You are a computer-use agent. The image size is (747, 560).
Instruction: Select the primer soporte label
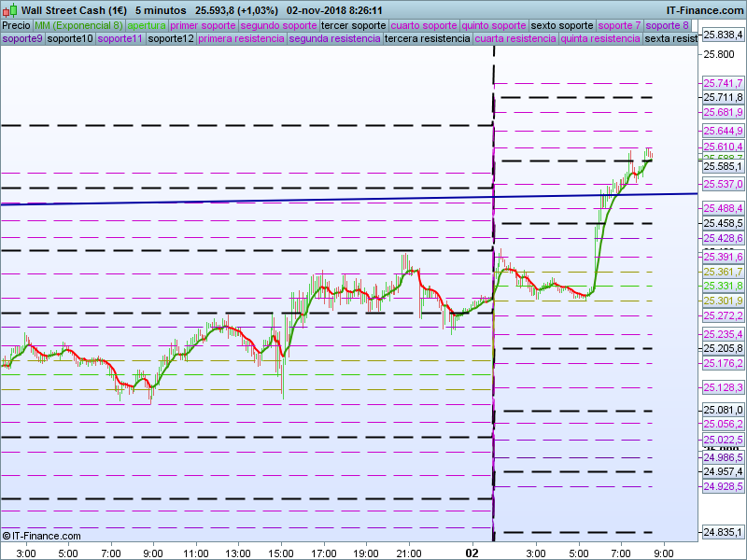click(x=203, y=25)
